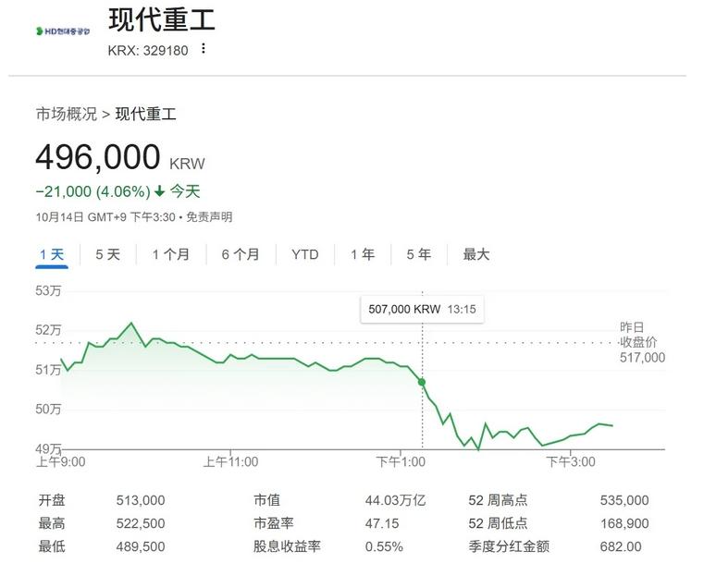The image size is (704, 588).
Task: Switch to the 6 个月 tab
Action: click(241, 254)
